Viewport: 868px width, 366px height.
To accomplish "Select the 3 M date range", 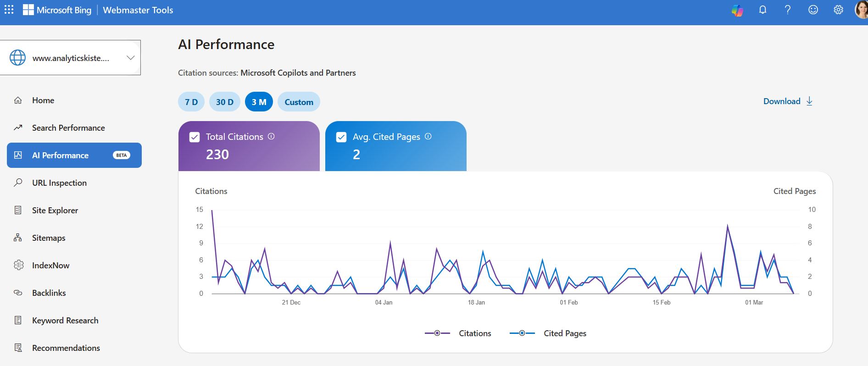I will (259, 102).
